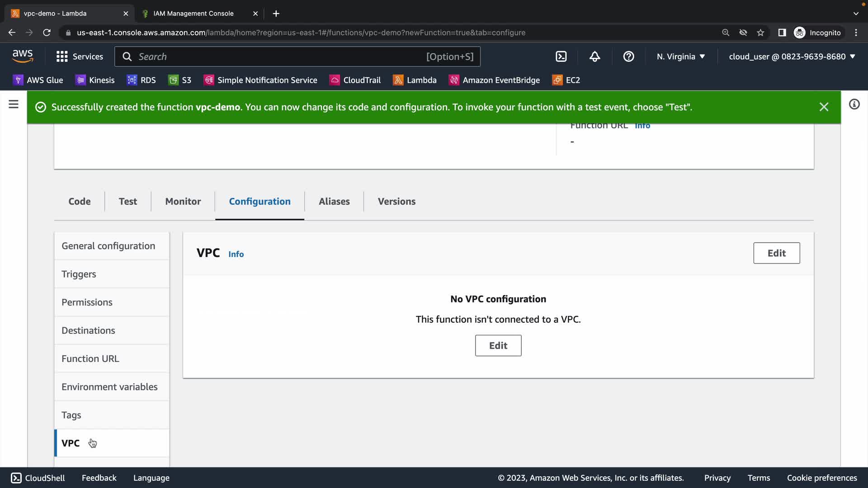Click the AWS search input field

click(x=280, y=56)
